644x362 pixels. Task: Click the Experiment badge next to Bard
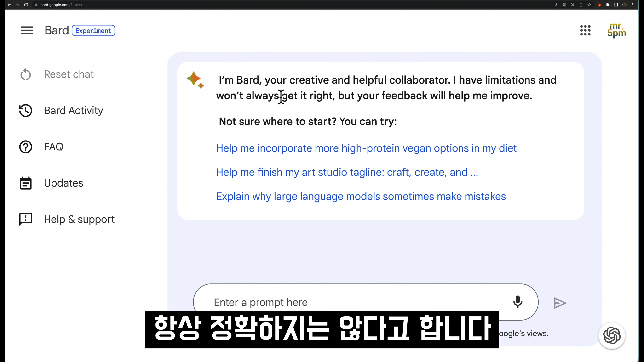(93, 30)
